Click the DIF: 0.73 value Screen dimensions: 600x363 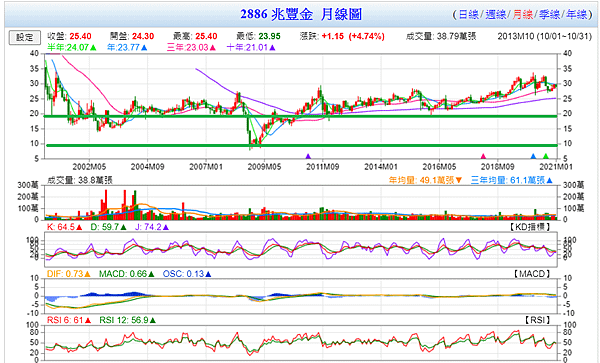click(68, 274)
